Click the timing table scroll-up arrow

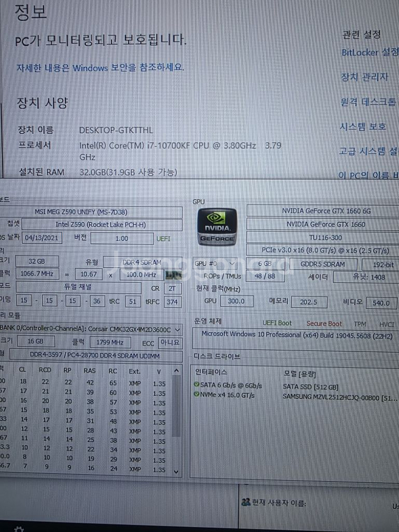coord(176,370)
